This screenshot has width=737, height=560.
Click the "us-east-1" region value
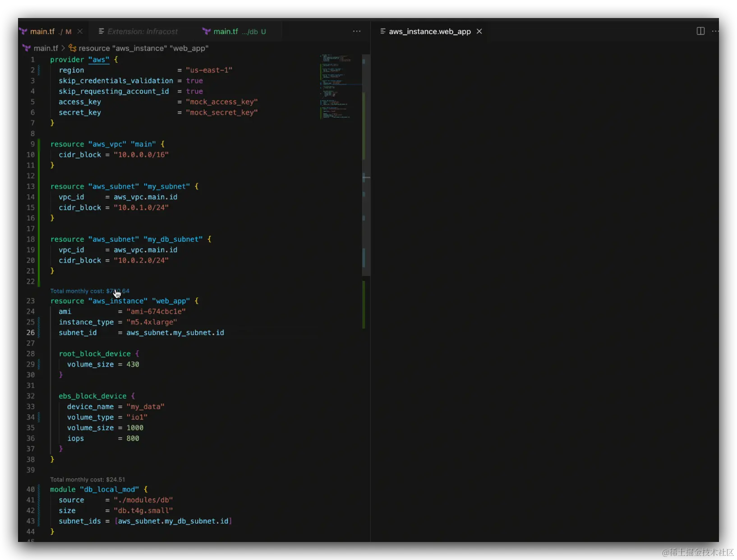pos(209,70)
